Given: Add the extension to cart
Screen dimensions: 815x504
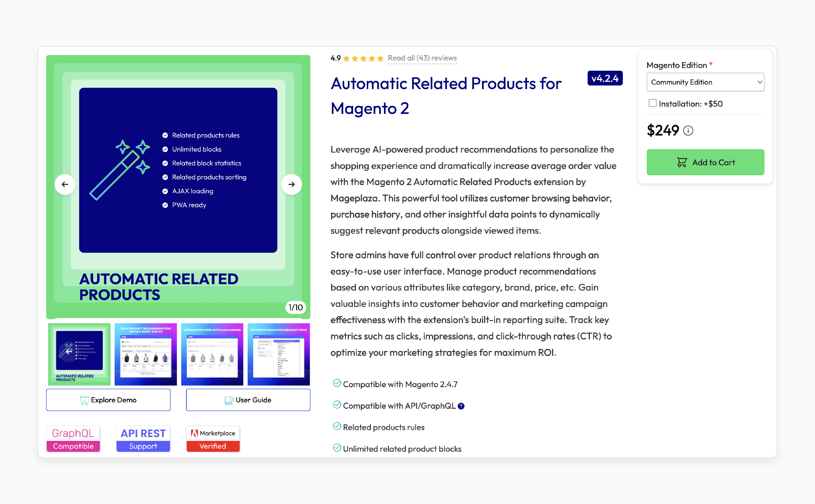Looking at the screenshot, I should click(705, 162).
